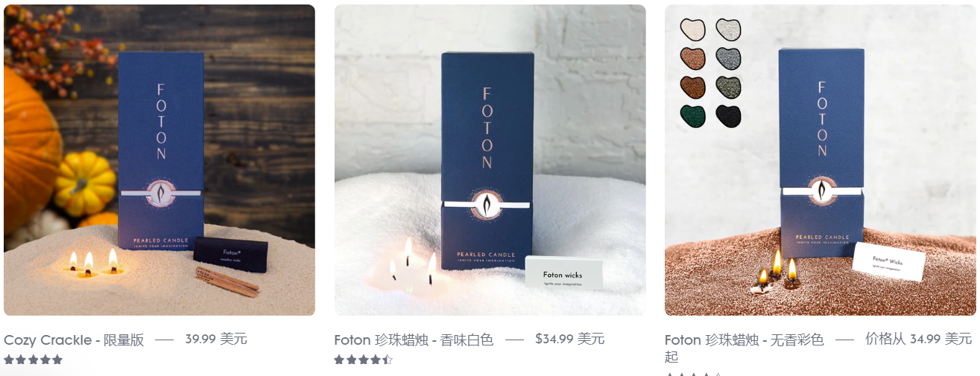Select the silver white pearl swatch
This screenshot has height=376, width=980.
coord(728,29)
